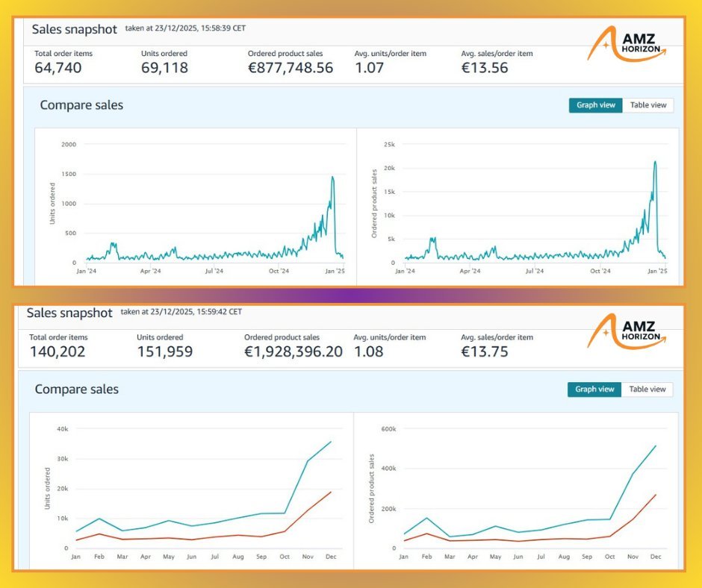The width and height of the screenshot is (702, 588).
Task: Click the '25k' axis label in top sales chart
Action: pyautogui.click(x=390, y=145)
